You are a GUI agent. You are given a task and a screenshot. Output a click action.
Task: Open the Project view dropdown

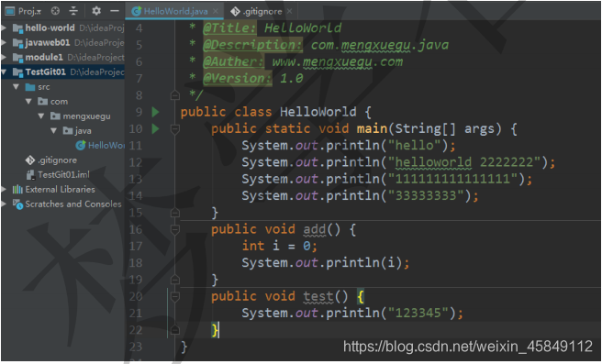click(x=29, y=11)
